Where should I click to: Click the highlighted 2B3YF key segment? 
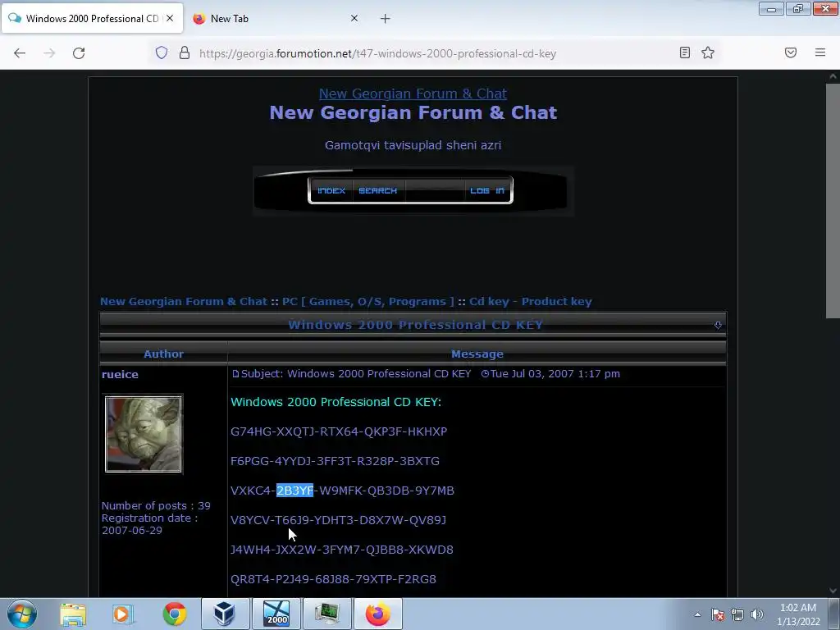294,491
